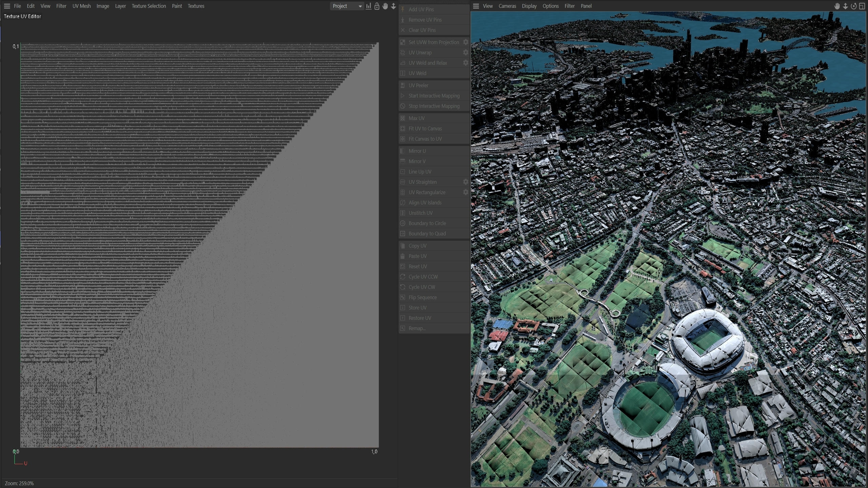This screenshot has width=868, height=488.
Task: Open UV Rectangularize settings gear
Action: (x=466, y=192)
